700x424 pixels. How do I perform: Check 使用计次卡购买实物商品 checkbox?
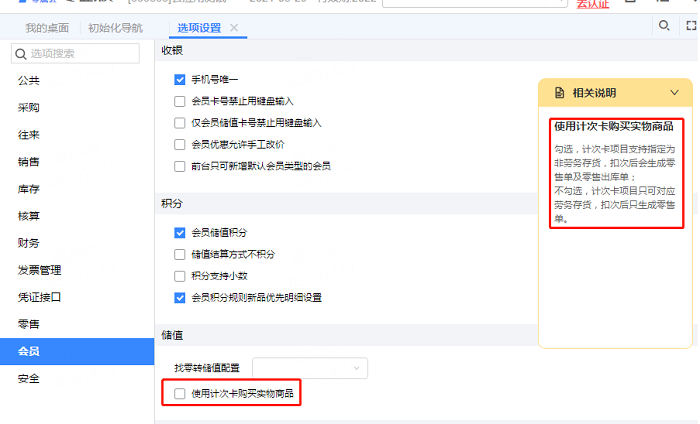[180, 394]
